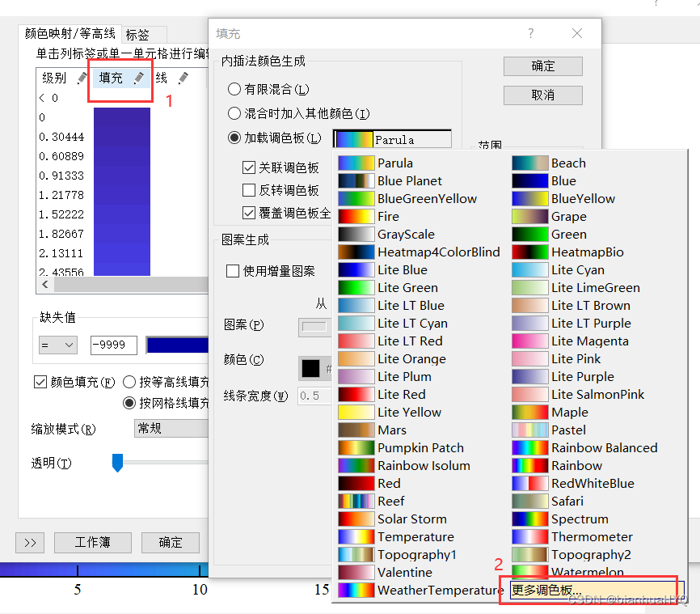Select the 有限混合 radio button

[x=234, y=89]
